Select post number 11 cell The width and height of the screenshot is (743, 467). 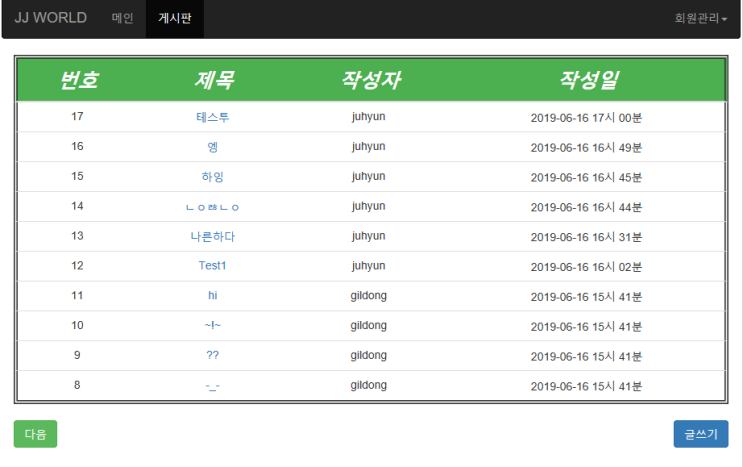[x=77, y=296]
